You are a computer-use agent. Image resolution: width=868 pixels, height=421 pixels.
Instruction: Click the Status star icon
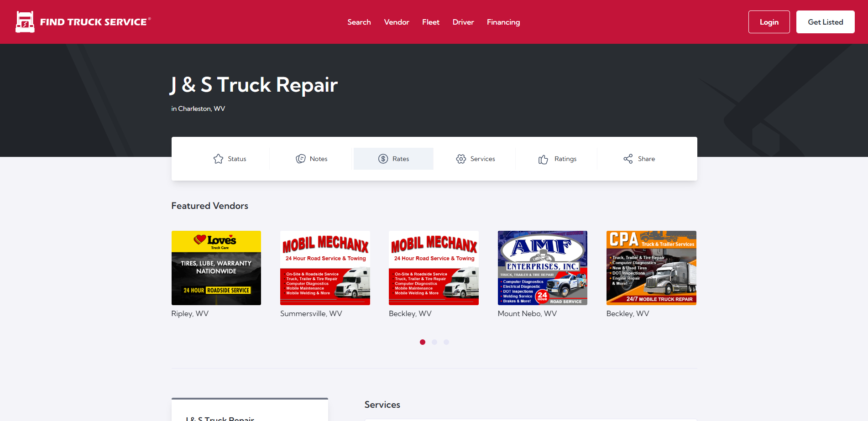pyautogui.click(x=218, y=159)
